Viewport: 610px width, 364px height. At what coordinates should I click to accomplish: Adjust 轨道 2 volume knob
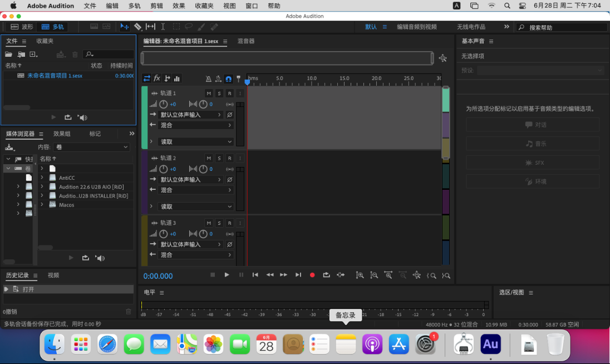tap(164, 169)
